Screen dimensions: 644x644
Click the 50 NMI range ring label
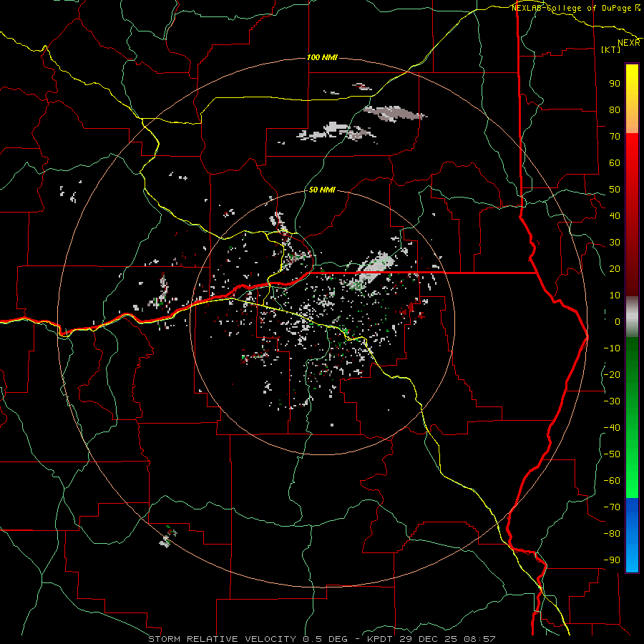[x=323, y=190]
